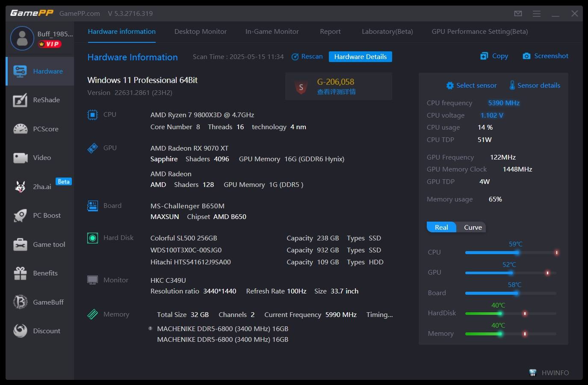Click the Colorful SL500 256GB disk entry
Viewport: 588px width, 385px height.
[184, 238]
